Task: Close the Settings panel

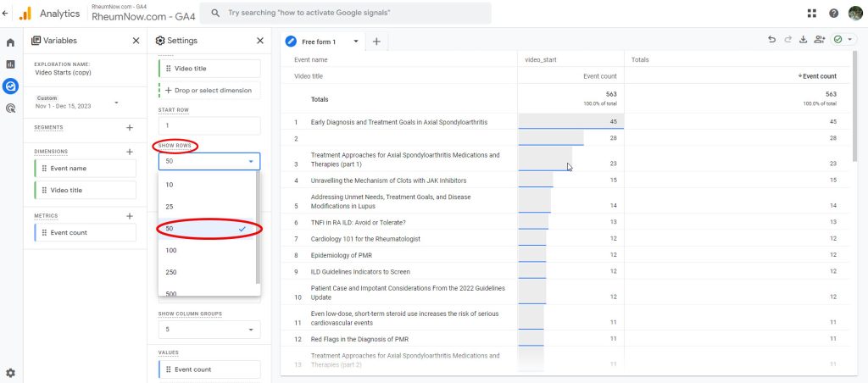Action: point(259,41)
